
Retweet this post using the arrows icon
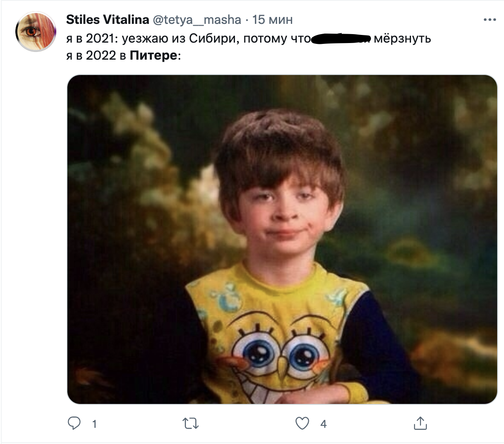pos(191,424)
